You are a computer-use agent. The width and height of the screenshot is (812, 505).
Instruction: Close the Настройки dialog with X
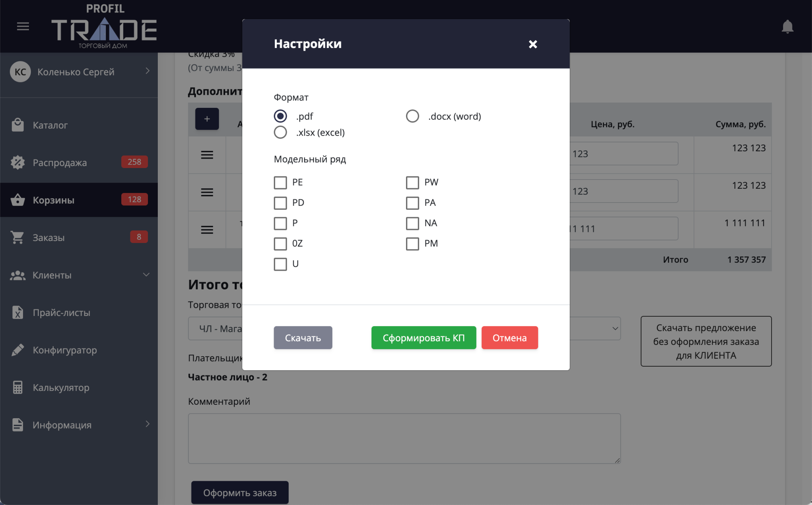(532, 44)
